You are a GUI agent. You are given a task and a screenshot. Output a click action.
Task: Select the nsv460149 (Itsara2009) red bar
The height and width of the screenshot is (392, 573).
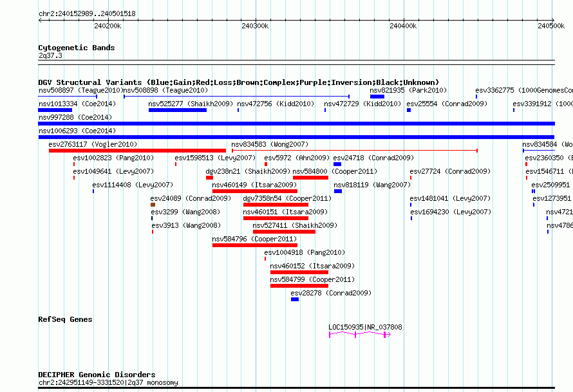(255, 191)
